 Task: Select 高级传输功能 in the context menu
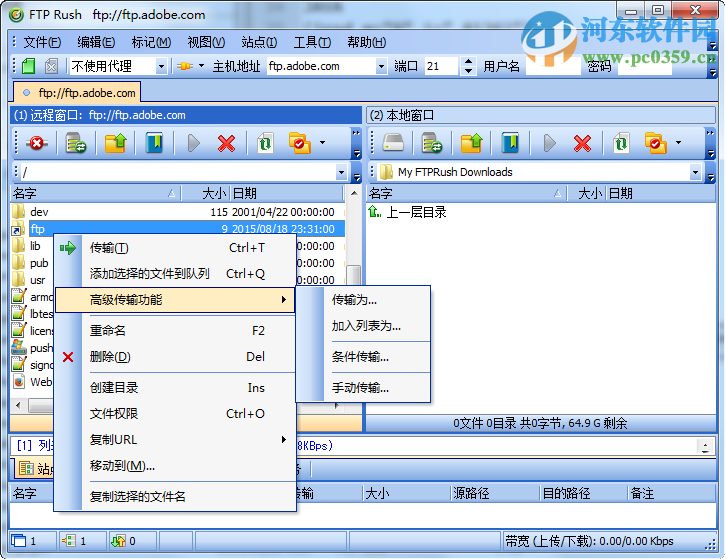click(175, 300)
